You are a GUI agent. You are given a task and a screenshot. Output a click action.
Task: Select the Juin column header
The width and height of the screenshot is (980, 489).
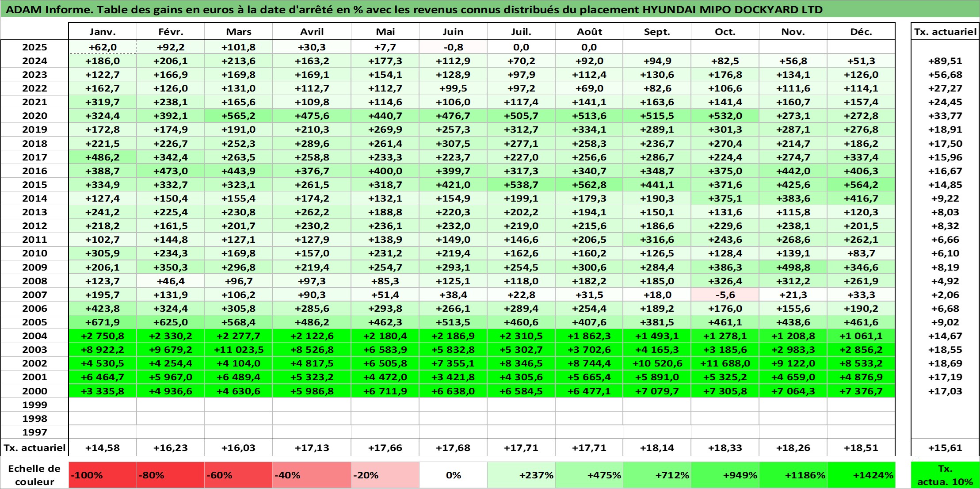[x=453, y=31]
